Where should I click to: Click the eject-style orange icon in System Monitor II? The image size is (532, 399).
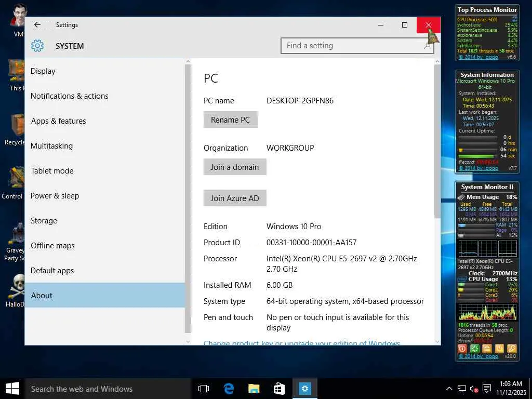coord(487,349)
